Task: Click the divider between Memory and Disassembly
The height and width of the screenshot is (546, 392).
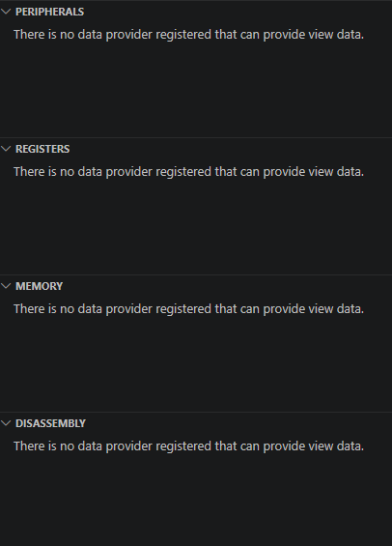Action: tap(196, 412)
